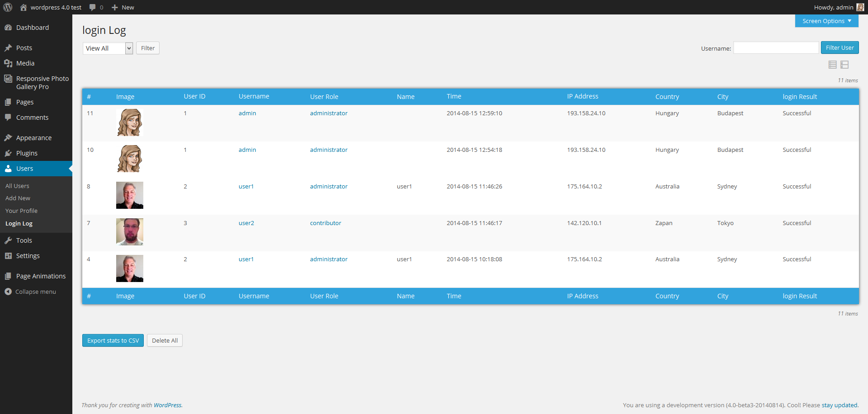The width and height of the screenshot is (868, 414).
Task: Collapse the admin sidebar menu
Action: point(35,292)
